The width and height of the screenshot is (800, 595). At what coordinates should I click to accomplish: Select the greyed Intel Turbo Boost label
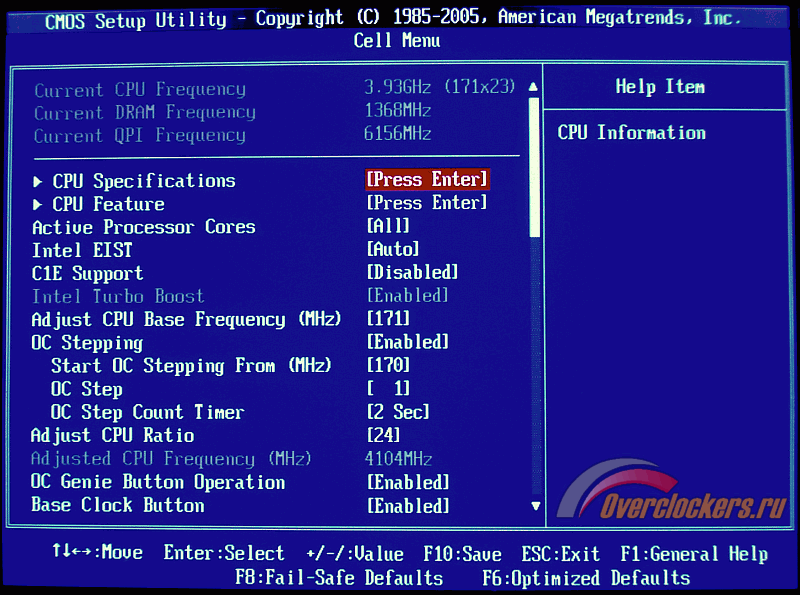pyautogui.click(x=118, y=296)
